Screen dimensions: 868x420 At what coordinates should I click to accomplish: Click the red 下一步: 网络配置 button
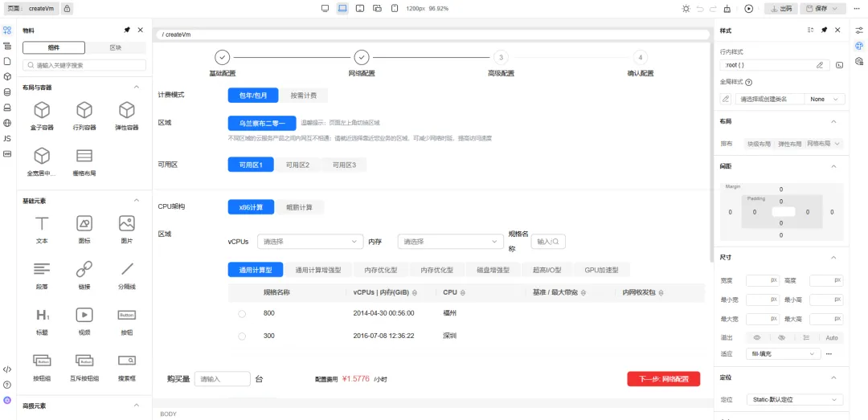[664, 379]
